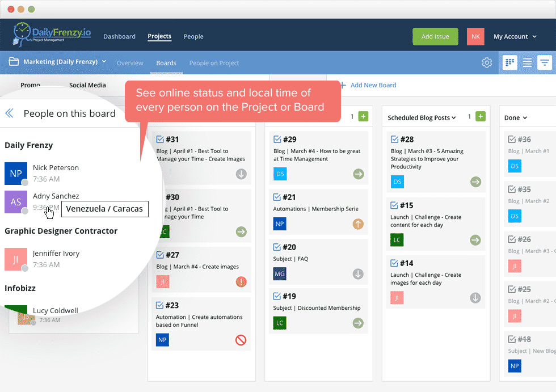
Task: Click critical priority icon on issue #27
Action: click(241, 282)
